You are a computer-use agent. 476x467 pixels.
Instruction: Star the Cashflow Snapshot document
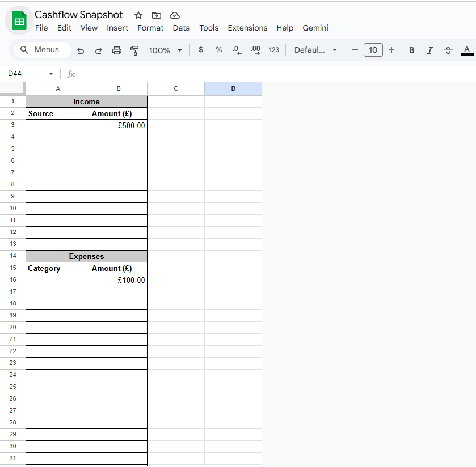tap(138, 15)
